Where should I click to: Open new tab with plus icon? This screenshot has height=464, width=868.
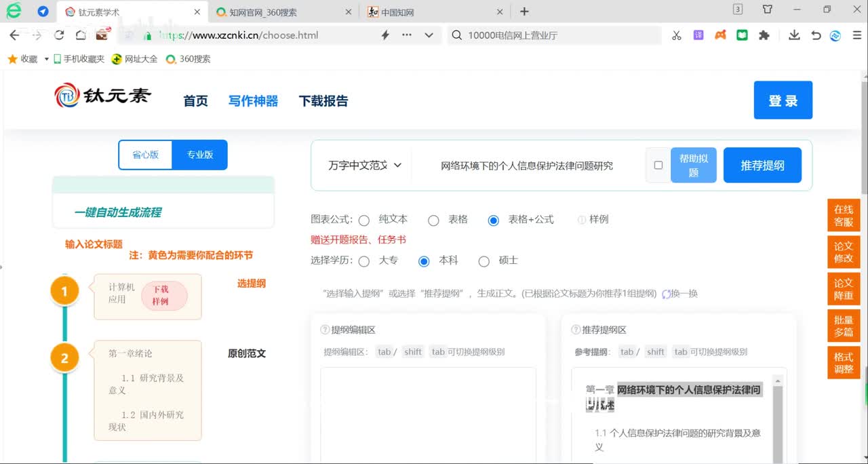pos(524,12)
